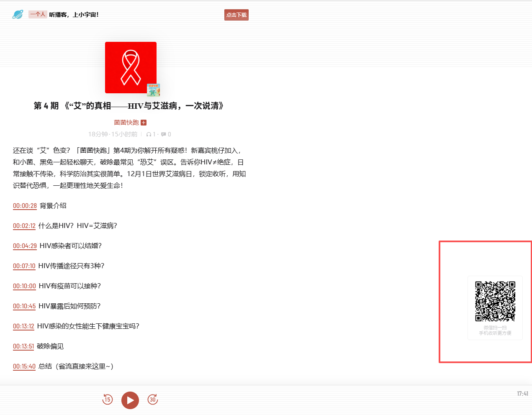This screenshot has width=532, height=415.
Task: Jump to timestamp 00:04:29 about HIV感染者结婚
Action: pos(24,246)
